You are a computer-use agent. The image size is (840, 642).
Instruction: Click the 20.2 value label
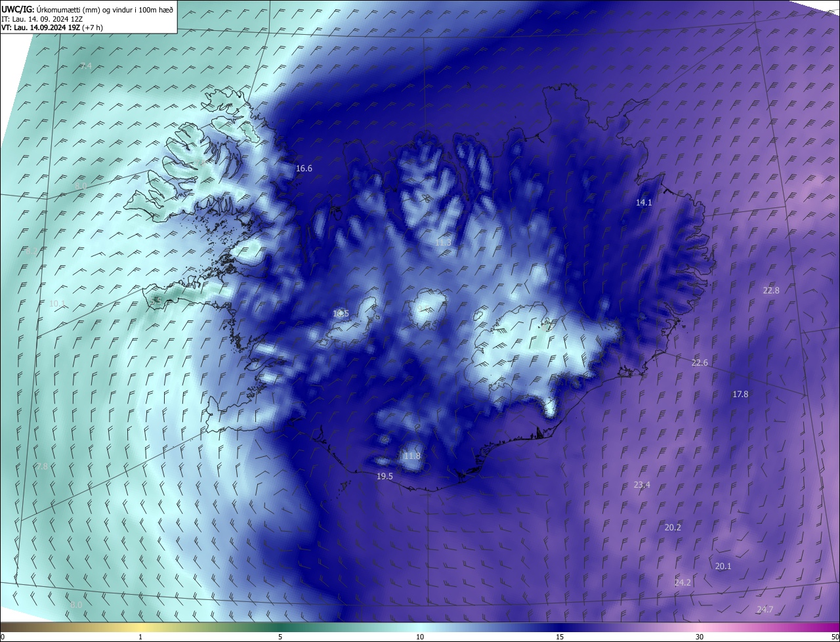673,528
